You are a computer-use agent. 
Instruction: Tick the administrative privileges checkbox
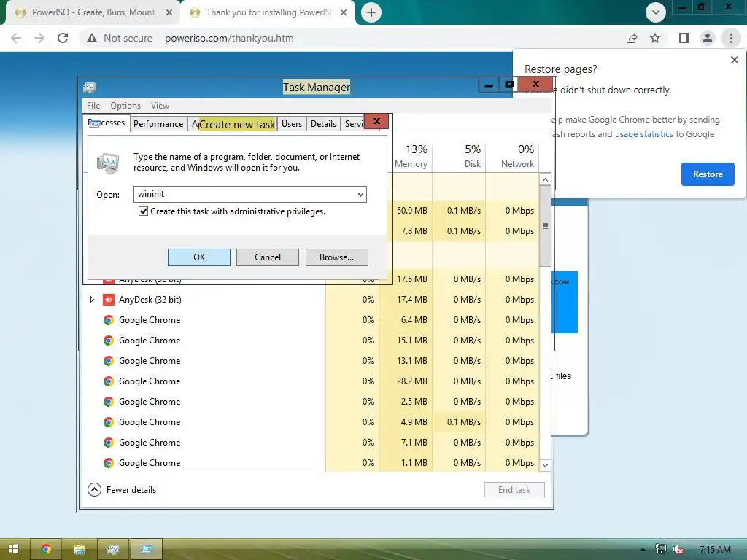click(143, 211)
